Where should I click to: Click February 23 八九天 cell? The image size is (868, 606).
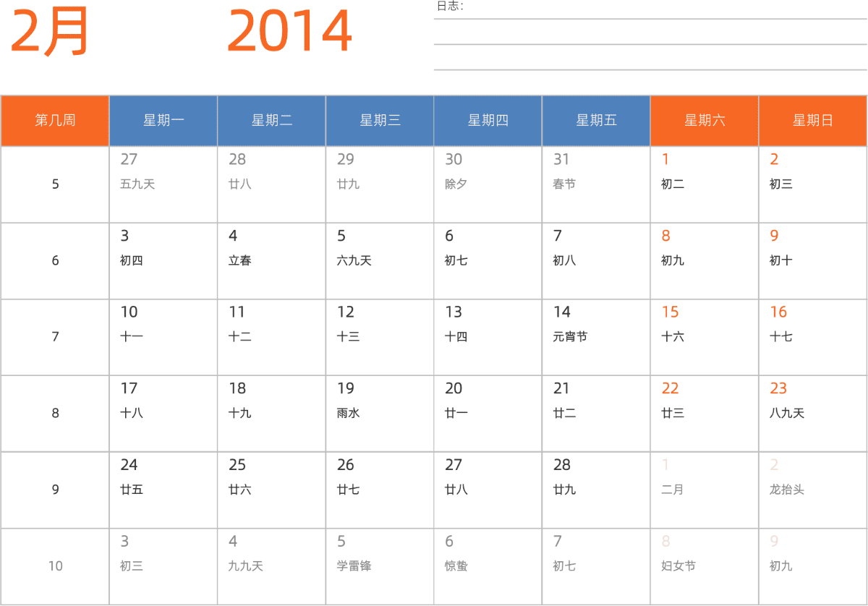[812, 414]
